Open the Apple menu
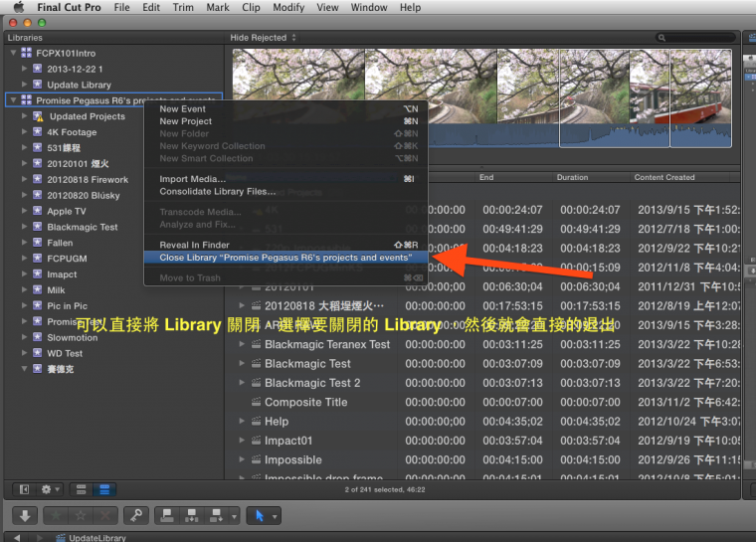This screenshot has width=756, height=542. tap(19, 7)
